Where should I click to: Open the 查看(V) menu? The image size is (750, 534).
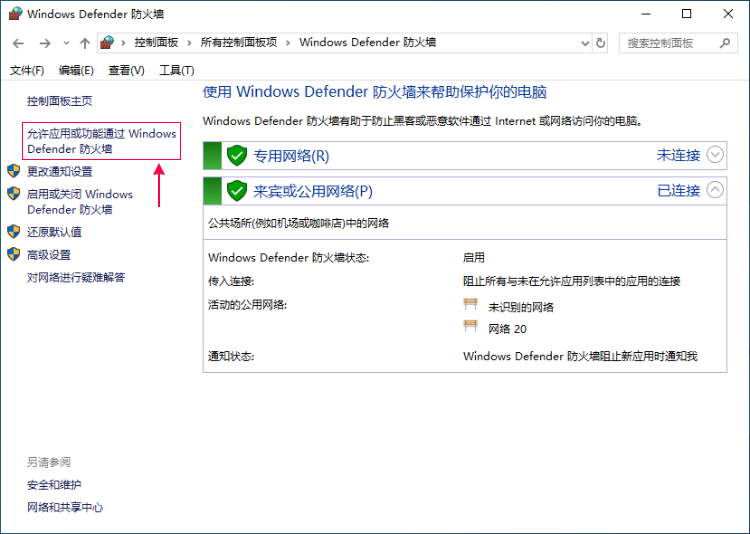126,70
